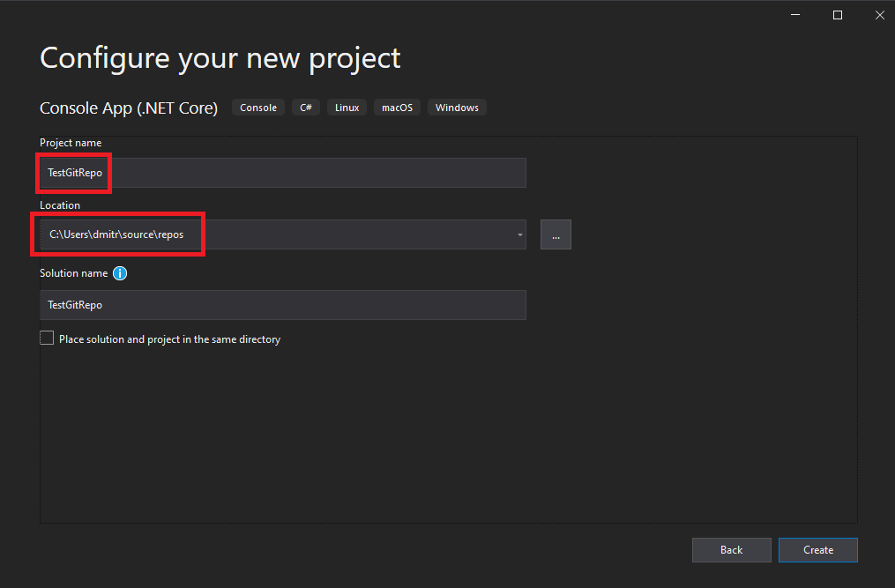Click the C# language tag
The image size is (895, 588).
(305, 108)
